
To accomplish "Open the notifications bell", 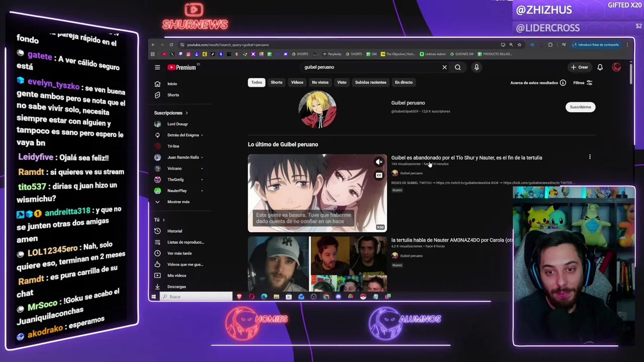I will click(x=600, y=67).
